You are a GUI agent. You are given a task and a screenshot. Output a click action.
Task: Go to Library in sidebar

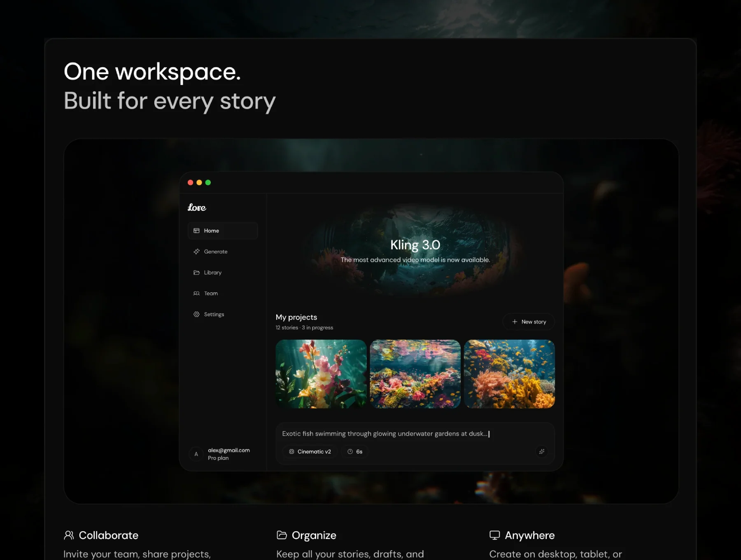pyautogui.click(x=223, y=273)
